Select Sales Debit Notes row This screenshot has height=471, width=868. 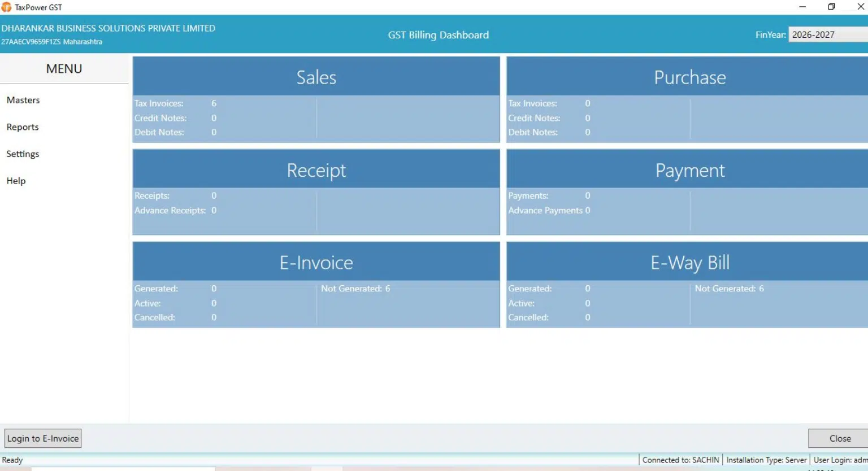[175, 132]
